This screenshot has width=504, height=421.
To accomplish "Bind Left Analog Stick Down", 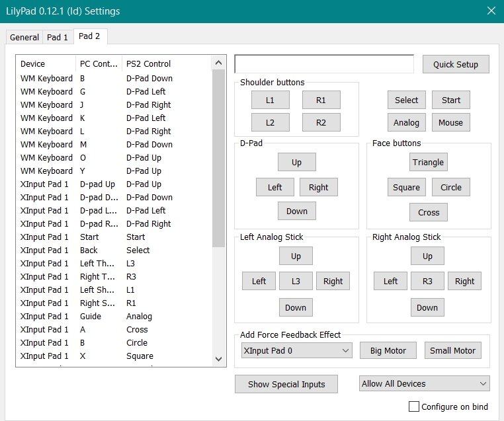I will point(296,307).
